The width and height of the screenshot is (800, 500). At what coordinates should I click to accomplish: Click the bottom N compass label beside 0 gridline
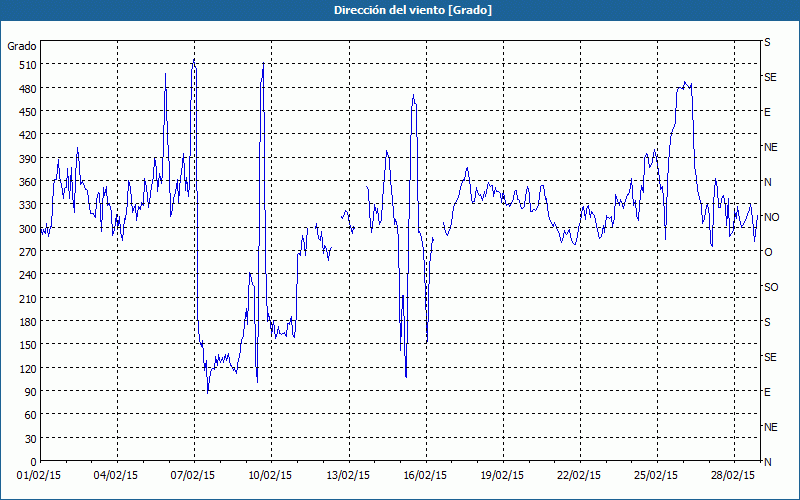pos(768,462)
